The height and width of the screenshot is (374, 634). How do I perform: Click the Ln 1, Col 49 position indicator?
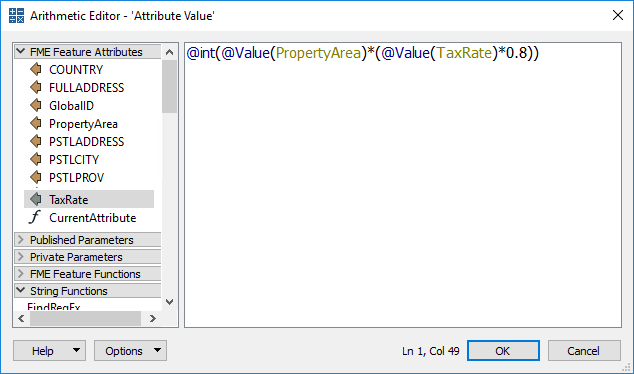pos(431,351)
